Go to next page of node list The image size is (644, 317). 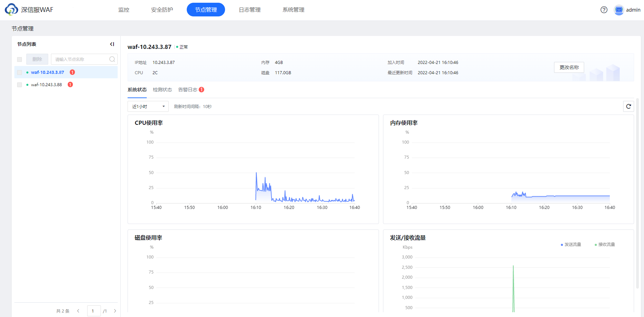click(x=115, y=311)
